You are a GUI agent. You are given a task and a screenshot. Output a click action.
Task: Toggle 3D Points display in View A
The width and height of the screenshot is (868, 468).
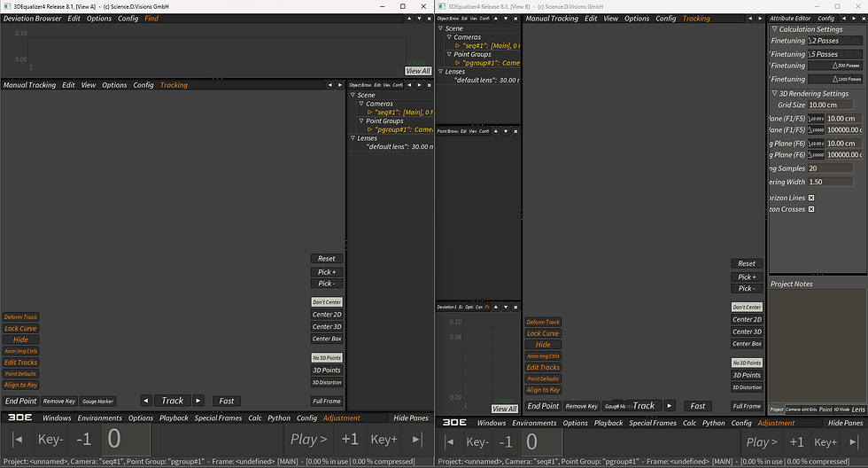[x=327, y=370]
